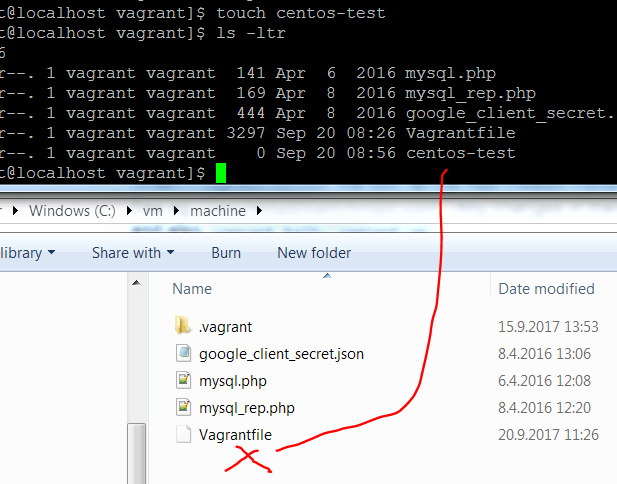The height and width of the screenshot is (484, 617).
Task: Sort files by Date modified column
Action: click(x=546, y=289)
